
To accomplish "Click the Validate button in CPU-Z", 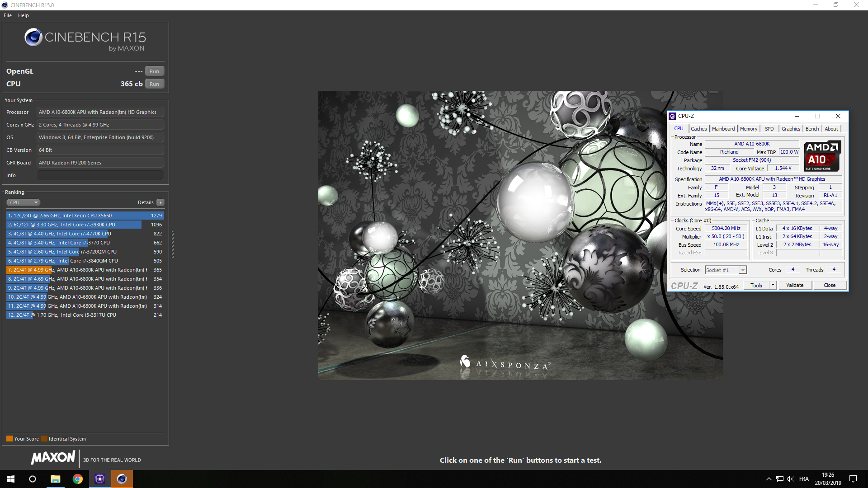I will (x=795, y=285).
